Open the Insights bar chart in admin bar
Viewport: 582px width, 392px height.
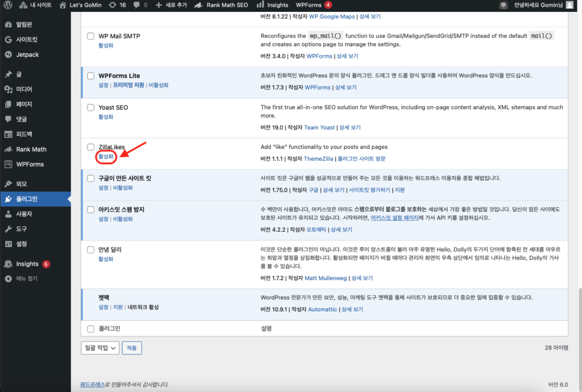click(x=260, y=5)
